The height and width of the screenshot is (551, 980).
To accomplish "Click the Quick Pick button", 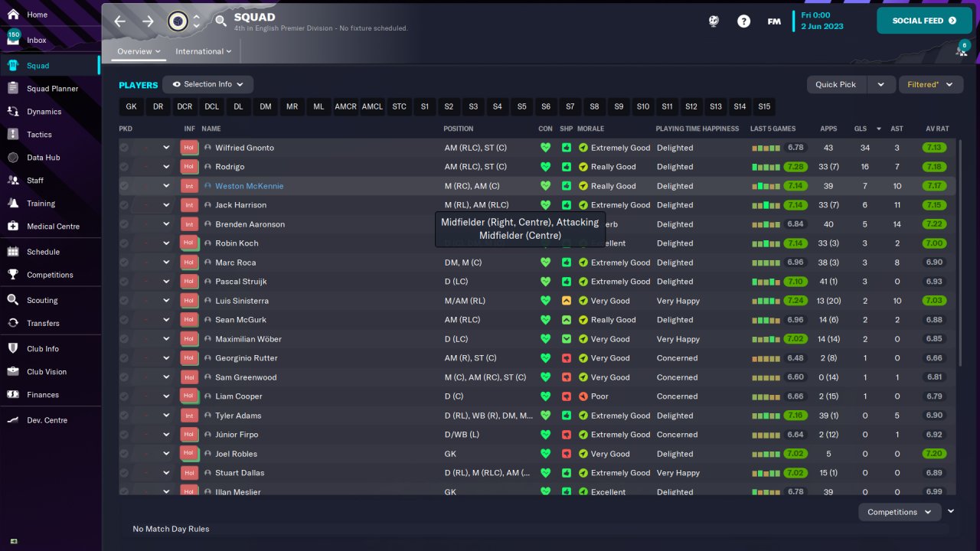I will tap(836, 84).
